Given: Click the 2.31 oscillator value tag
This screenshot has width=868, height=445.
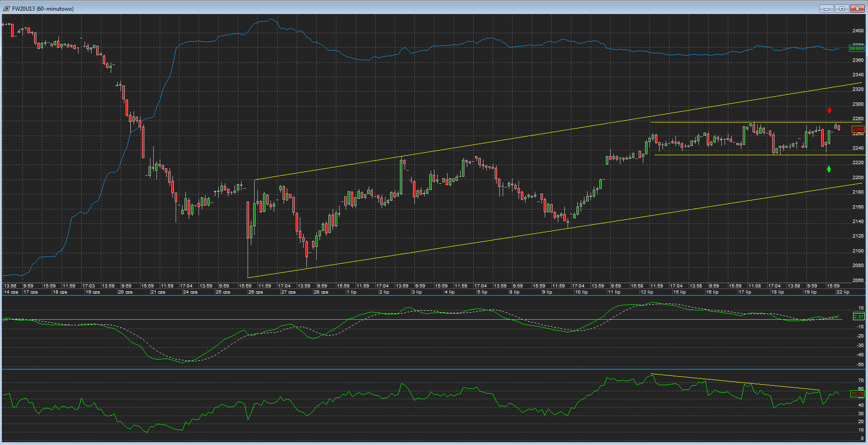Looking at the screenshot, I should click(x=859, y=317).
